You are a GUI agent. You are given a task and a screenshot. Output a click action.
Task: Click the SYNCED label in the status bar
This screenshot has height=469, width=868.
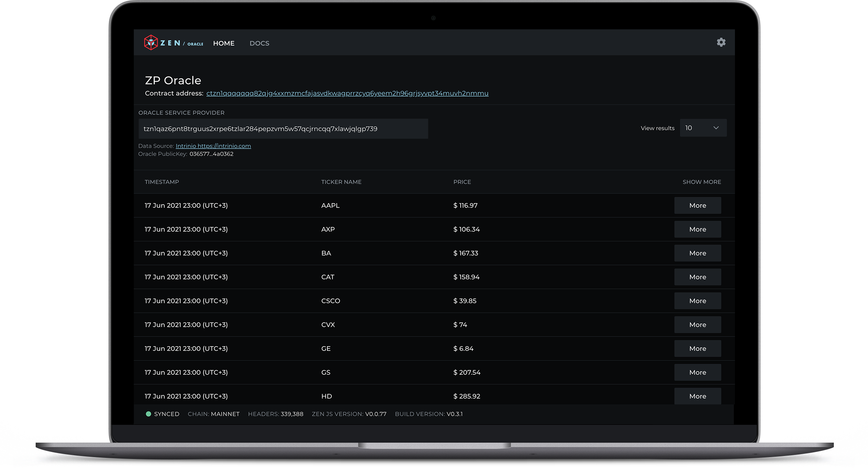tap(166, 414)
